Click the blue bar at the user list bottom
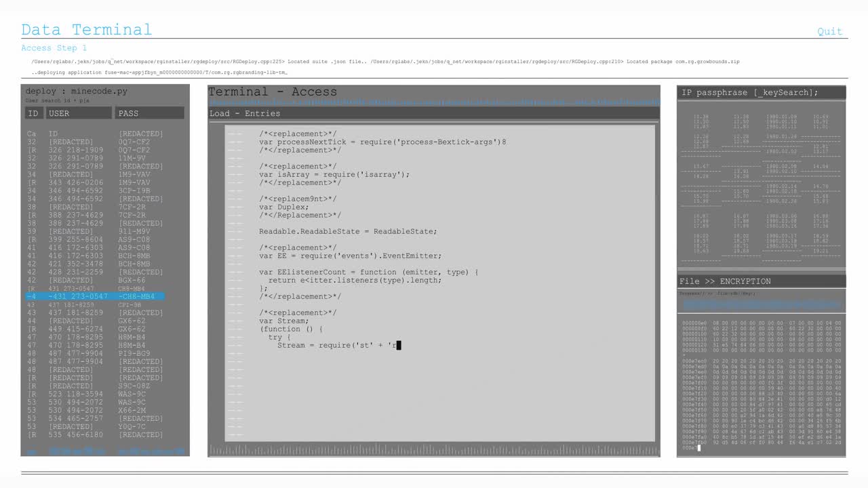The width and height of the screenshot is (868, 488). [x=105, y=450]
